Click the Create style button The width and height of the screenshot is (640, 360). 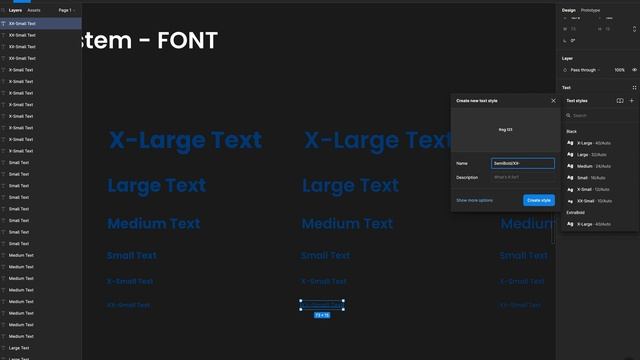[539, 200]
